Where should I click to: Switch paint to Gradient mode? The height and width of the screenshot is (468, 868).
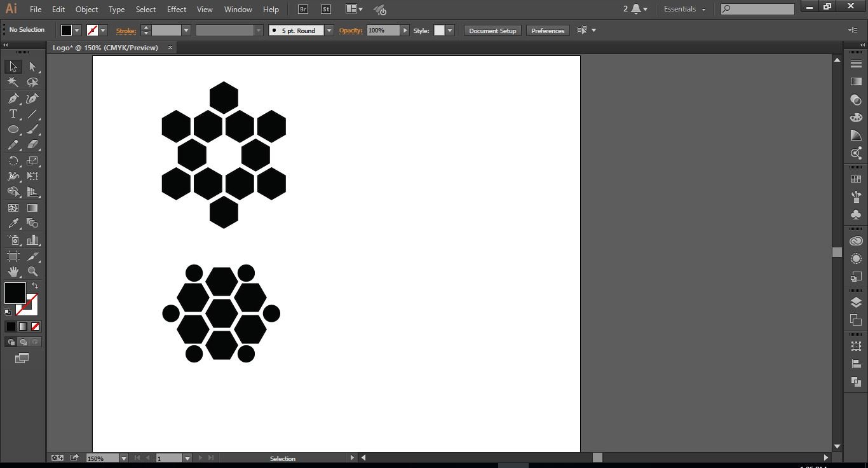tap(23, 326)
